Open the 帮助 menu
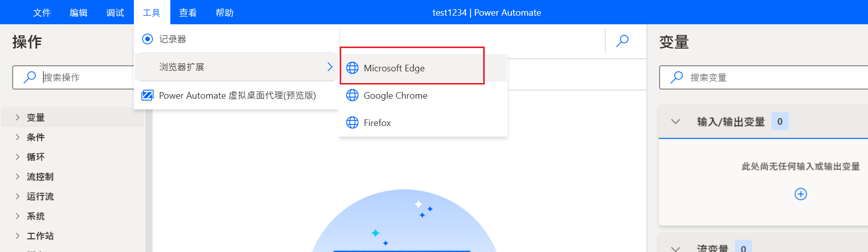The width and height of the screenshot is (868, 252). pyautogui.click(x=225, y=13)
